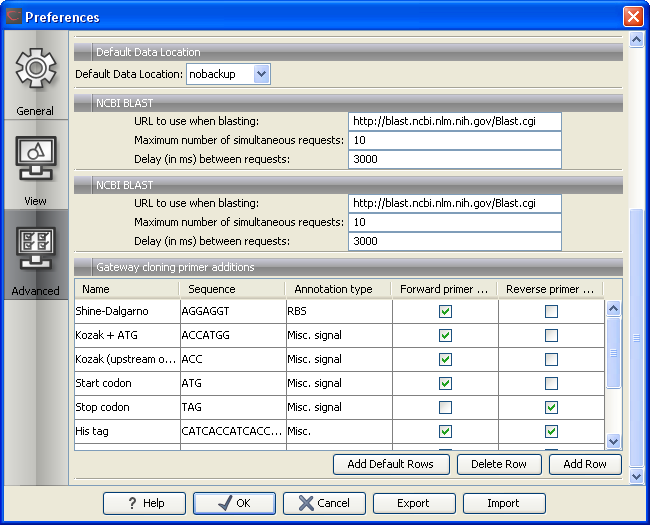Select the Advanced preferences checklist icon
Screen dimensions: 650x525
pyautogui.click(x=36, y=248)
